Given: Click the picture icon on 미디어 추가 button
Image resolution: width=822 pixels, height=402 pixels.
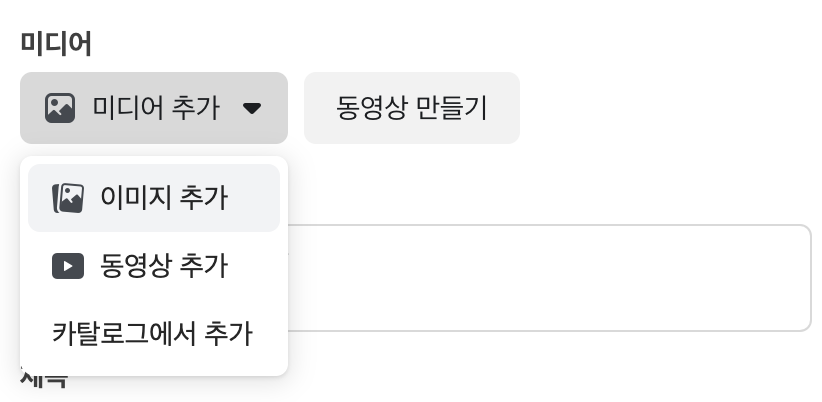Looking at the screenshot, I should pos(60,108).
